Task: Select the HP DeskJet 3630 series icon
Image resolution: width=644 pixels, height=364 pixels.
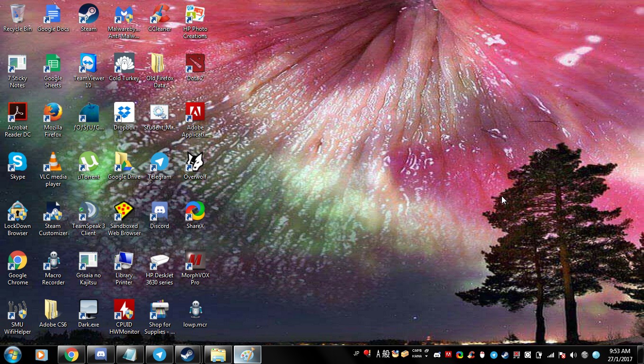Action: (160, 268)
